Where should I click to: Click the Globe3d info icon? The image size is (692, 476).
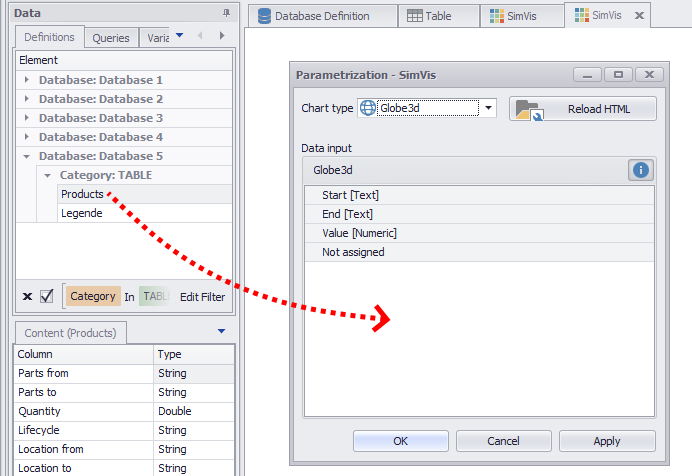coord(640,170)
